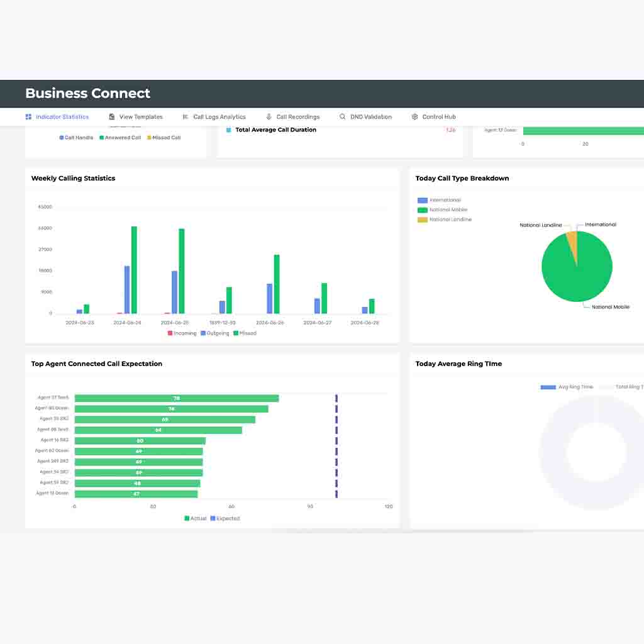The height and width of the screenshot is (644, 644).
Task: Click the blue square beside Total Average Call Duration
Action: pyautogui.click(x=228, y=130)
